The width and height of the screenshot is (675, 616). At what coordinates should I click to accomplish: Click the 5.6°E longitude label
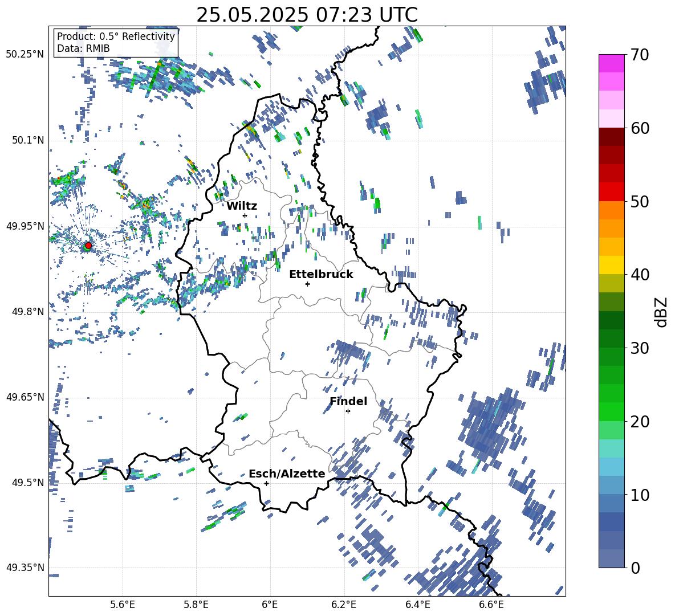coord(123,605)
